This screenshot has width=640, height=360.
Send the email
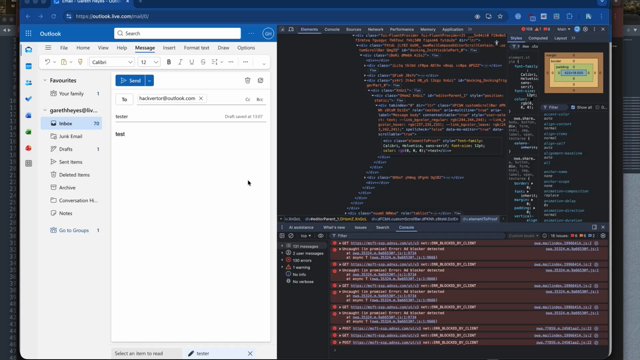coord(131,80)
